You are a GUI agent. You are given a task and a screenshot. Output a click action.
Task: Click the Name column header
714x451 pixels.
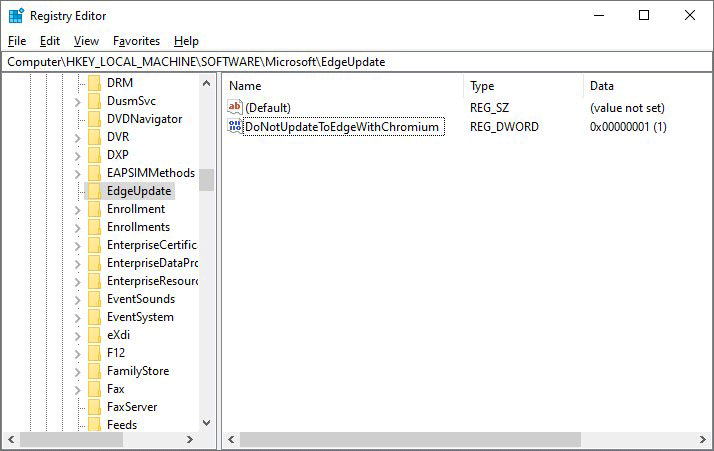(x=343, y=86)
